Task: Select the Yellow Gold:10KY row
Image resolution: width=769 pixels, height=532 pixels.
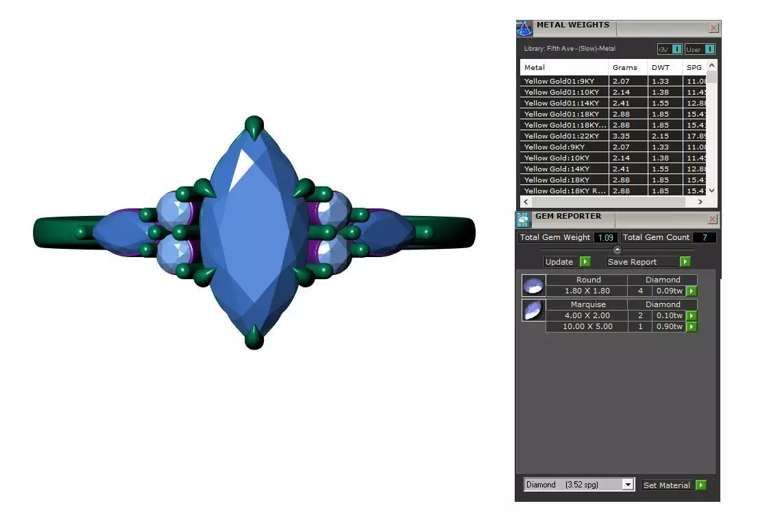Action: 613,158
